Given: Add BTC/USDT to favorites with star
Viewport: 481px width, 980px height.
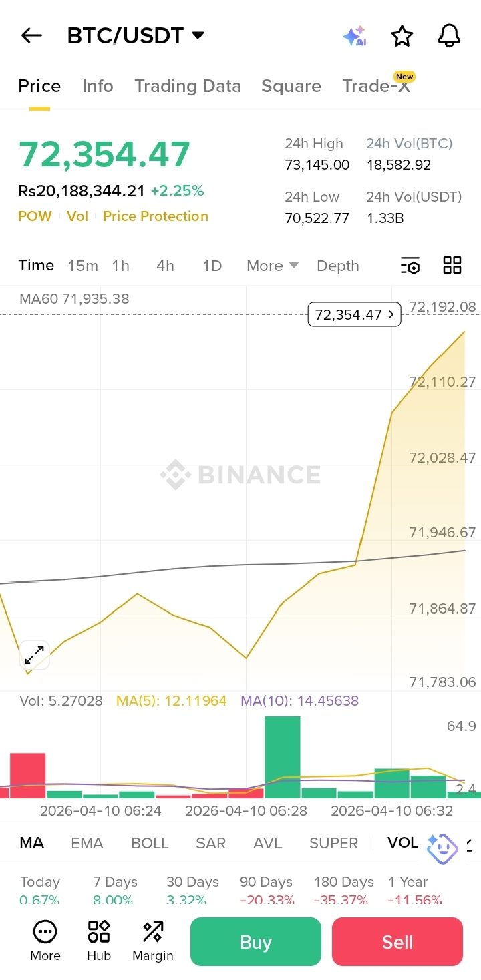Looking at the screenshot, I should coord(402,36).
